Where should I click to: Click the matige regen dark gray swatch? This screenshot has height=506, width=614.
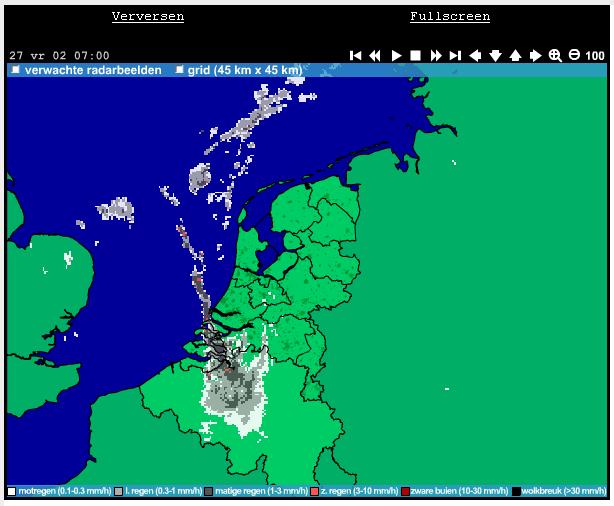[209, 491]
